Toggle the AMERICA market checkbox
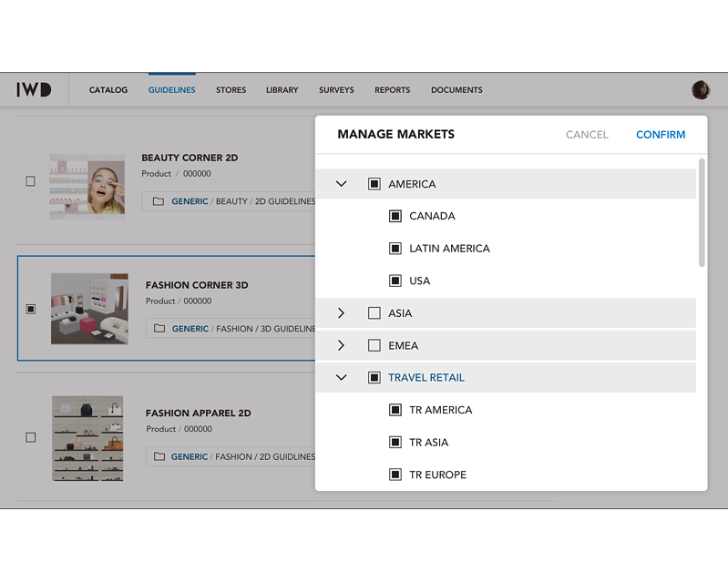728x582 pixels. click(374, 184)
